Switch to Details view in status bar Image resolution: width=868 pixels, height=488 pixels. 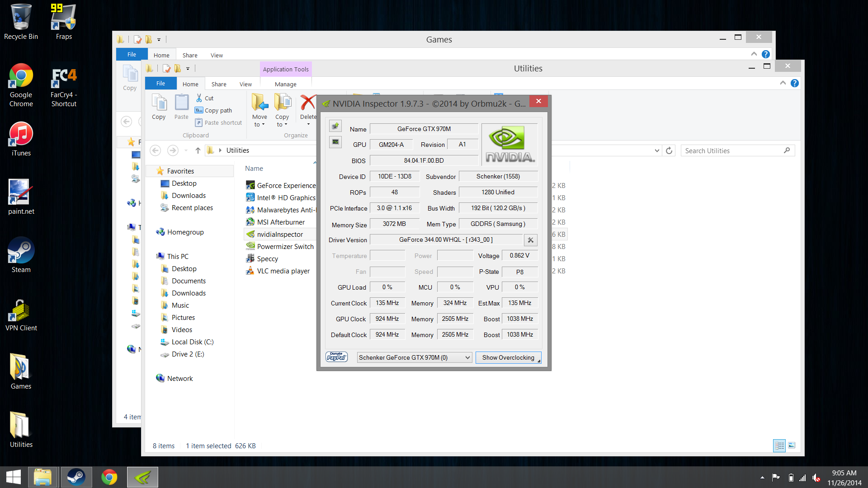coord(779,446)
